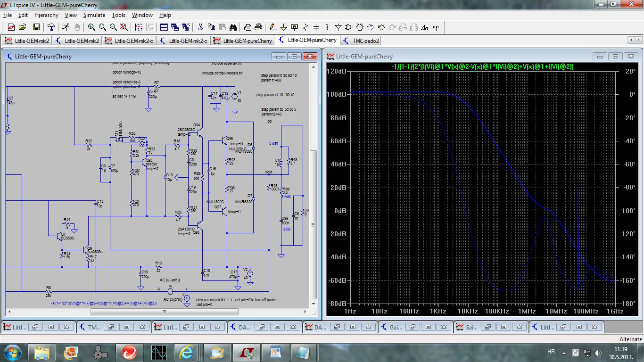
Task: Open the Help menu
Action: coord(165,15)
